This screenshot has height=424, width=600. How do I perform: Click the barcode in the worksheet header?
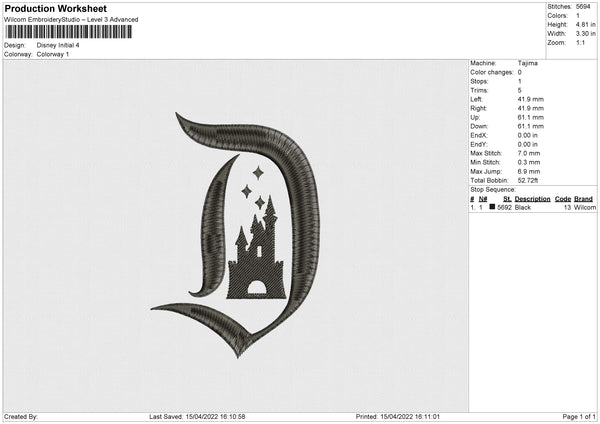click(68, 32)
